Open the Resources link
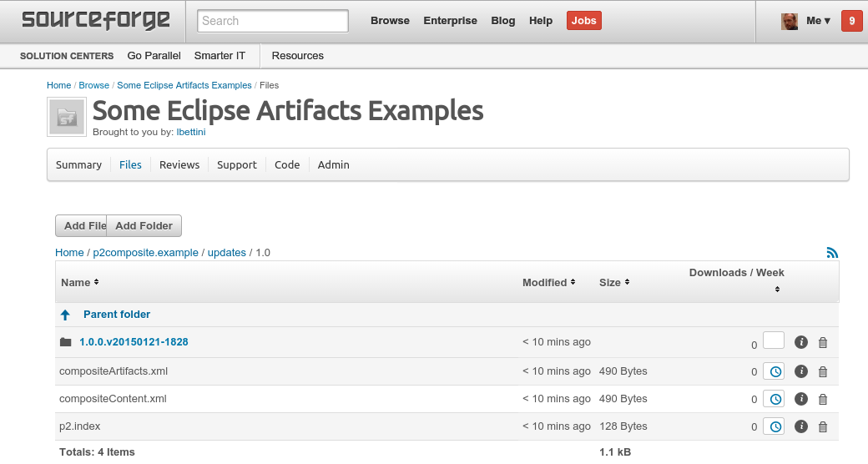The width and height of the screenshot is (868, 464). [297, 56]
